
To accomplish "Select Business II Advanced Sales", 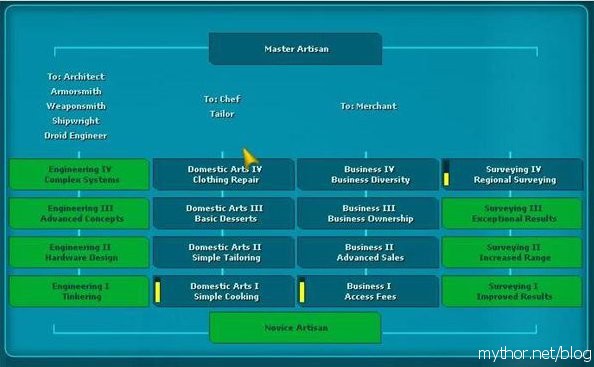I will [x=367, y=252].
